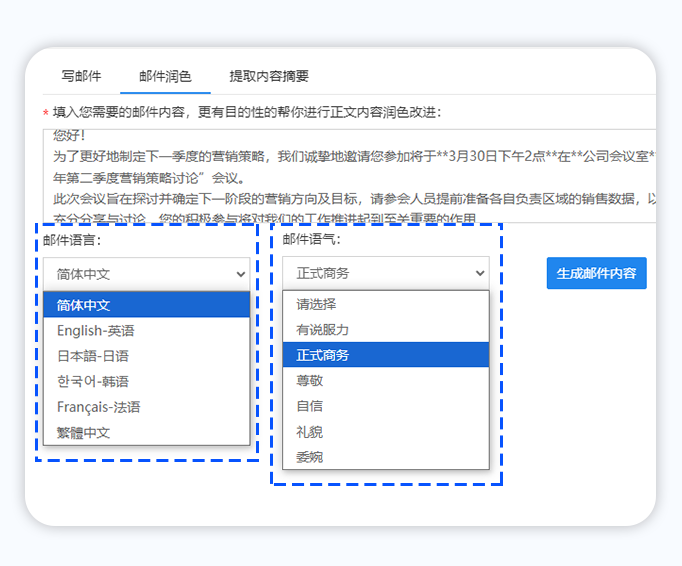Pick 日本語-日语 from the language list

(146, 356)
